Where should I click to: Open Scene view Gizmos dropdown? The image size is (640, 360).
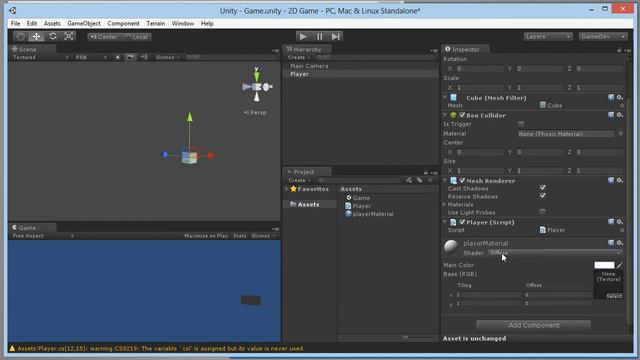[168, 58]
